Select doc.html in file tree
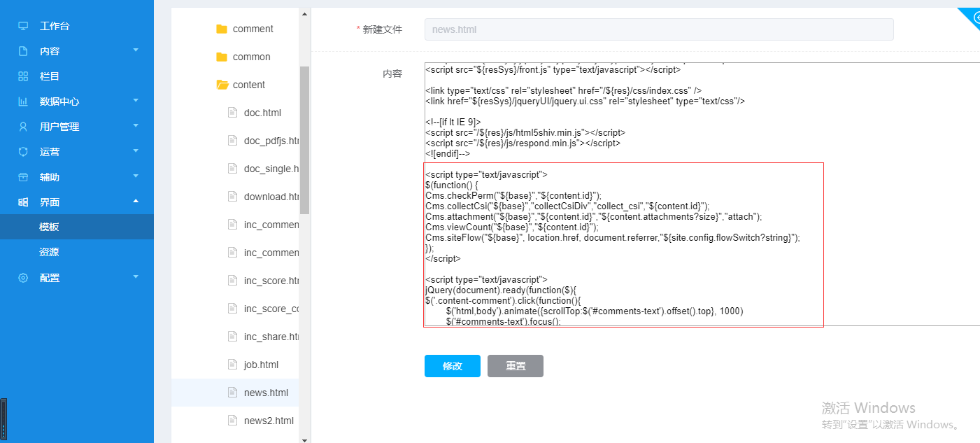This screenshot has height=443, width=980. 262,113
